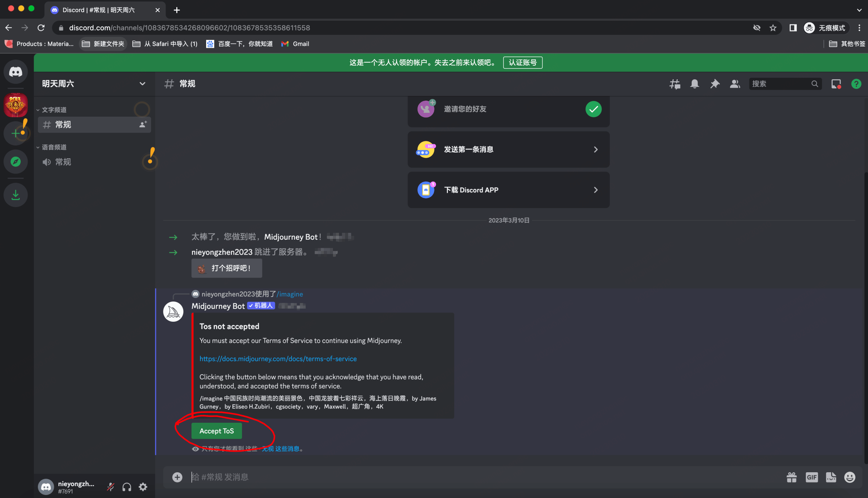Open the Gmail bookmark

(x=295, y=44)
